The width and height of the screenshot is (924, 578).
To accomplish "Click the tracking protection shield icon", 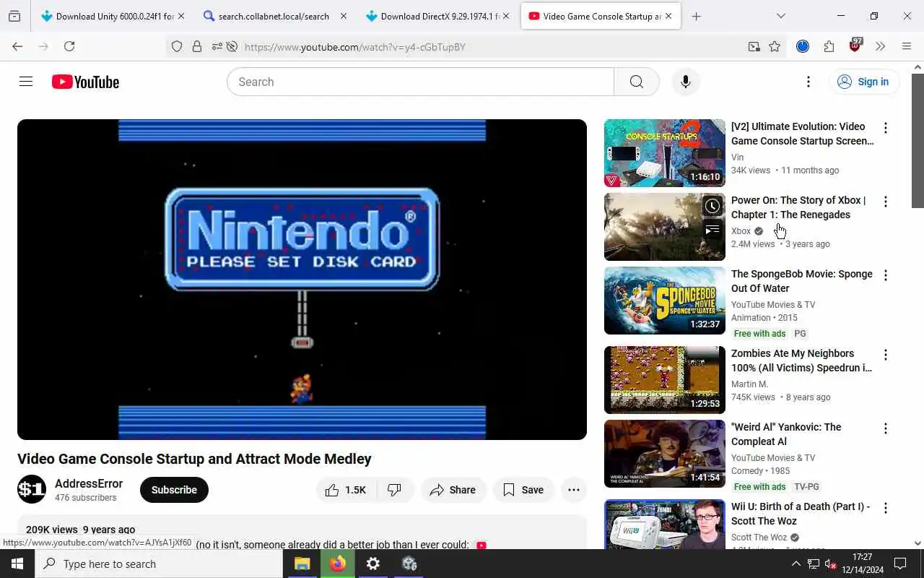I will pos(177,47).
